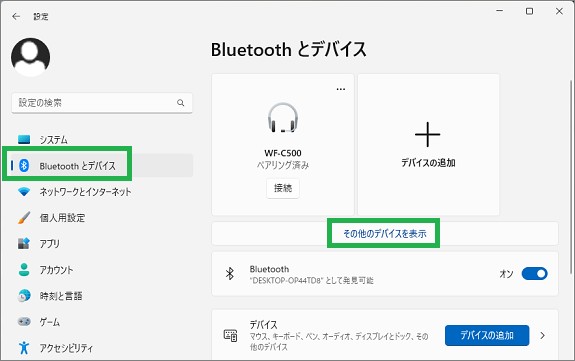This screenshot has height=361, width=575.
Task: Open 個人用設定 category
Action: point(62,218)
